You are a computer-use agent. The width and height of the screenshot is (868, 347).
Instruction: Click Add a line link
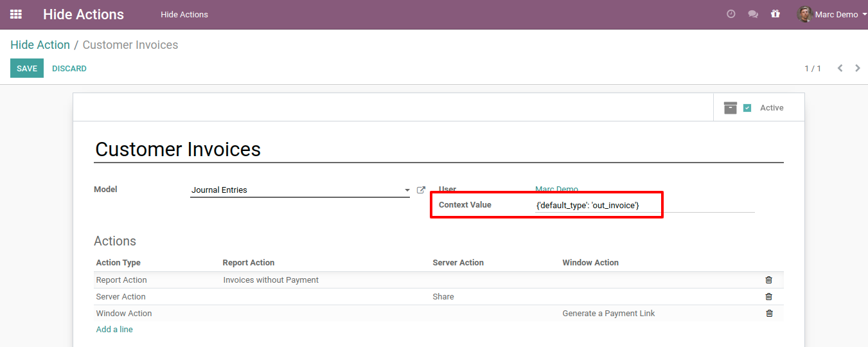tap(114, 330)
